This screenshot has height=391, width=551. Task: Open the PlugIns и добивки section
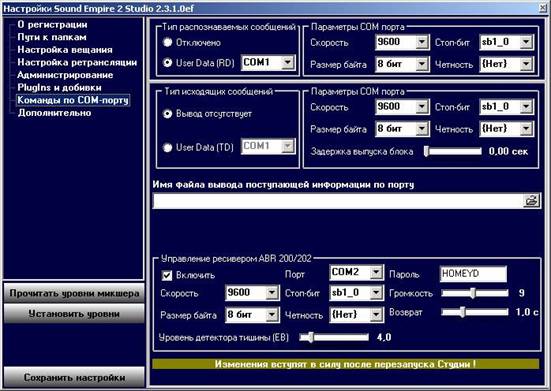click(59, 87)
